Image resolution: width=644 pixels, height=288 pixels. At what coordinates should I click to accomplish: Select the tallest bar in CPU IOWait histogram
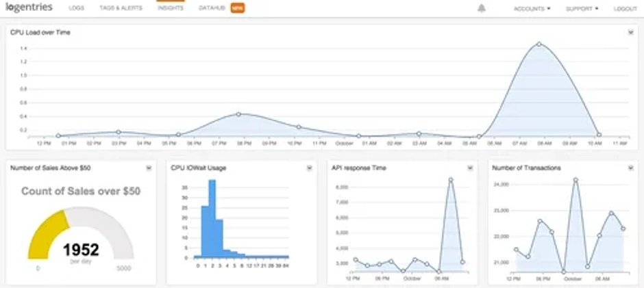[212, 219]
